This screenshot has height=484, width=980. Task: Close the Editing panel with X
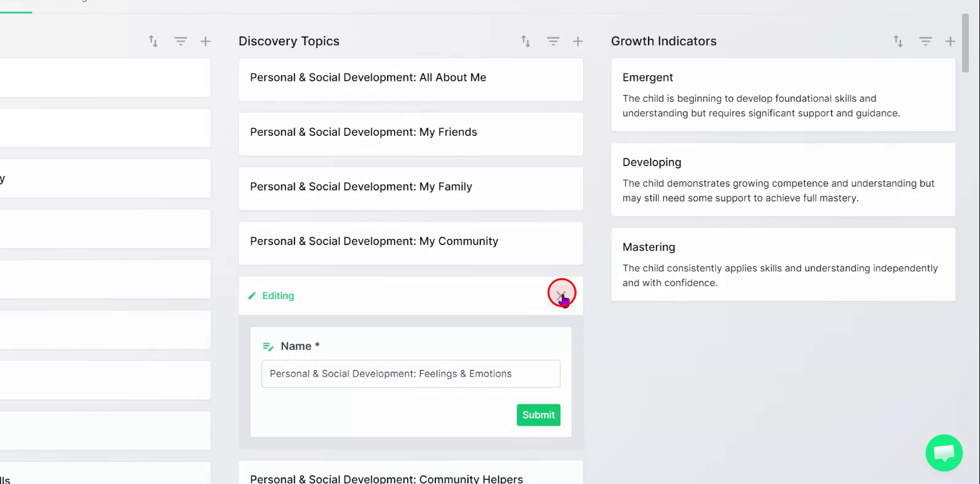point(561,295)
